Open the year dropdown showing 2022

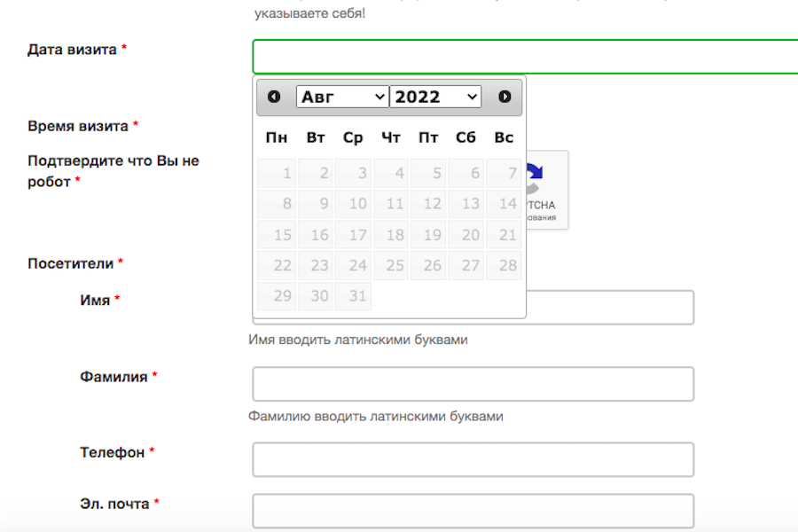tap(435, 97)
